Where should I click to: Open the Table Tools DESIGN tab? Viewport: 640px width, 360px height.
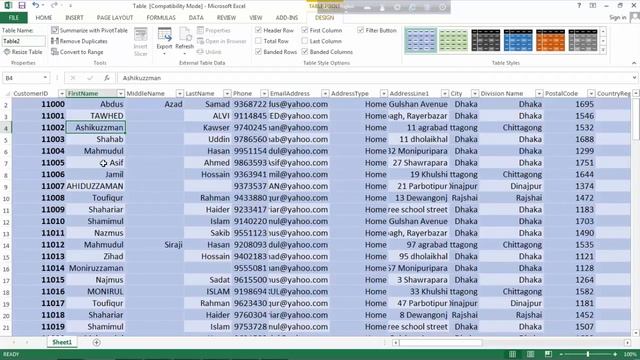[x=324, y=18]
